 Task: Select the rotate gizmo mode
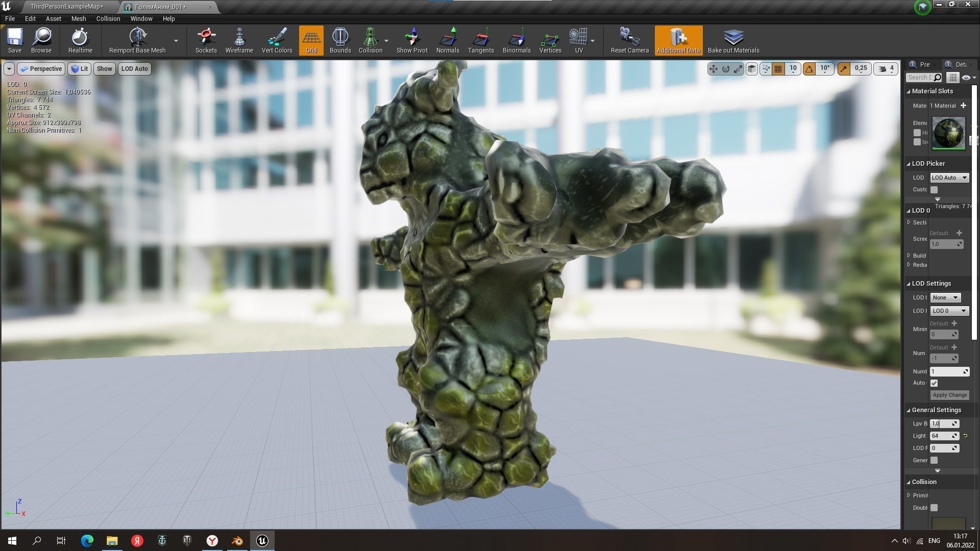click(x=726, y=68)
